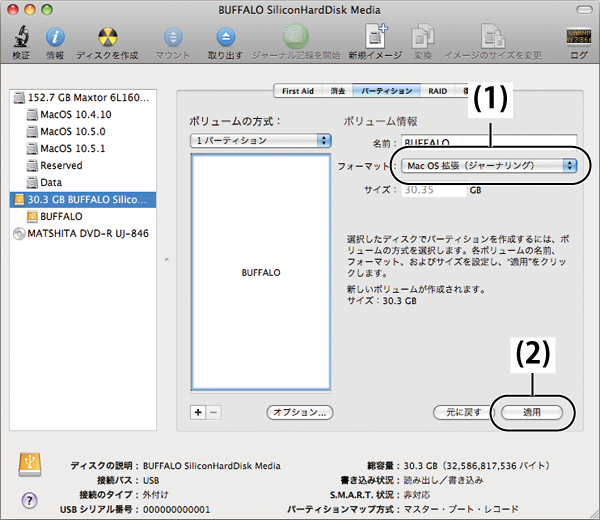Select the MacOS 10.5.1 volume
The width and height of the screenshot is (600, 520).
83,148
